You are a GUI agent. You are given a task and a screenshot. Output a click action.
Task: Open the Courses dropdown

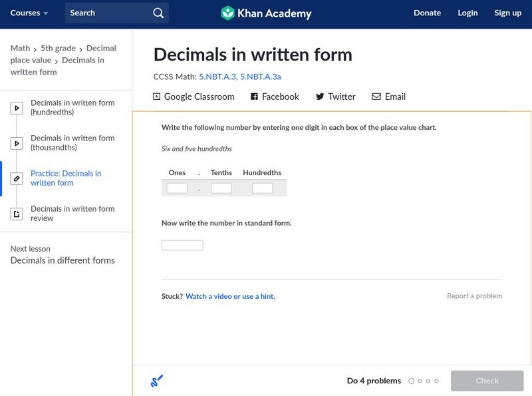pyautogui.click(x=29, y=13)
